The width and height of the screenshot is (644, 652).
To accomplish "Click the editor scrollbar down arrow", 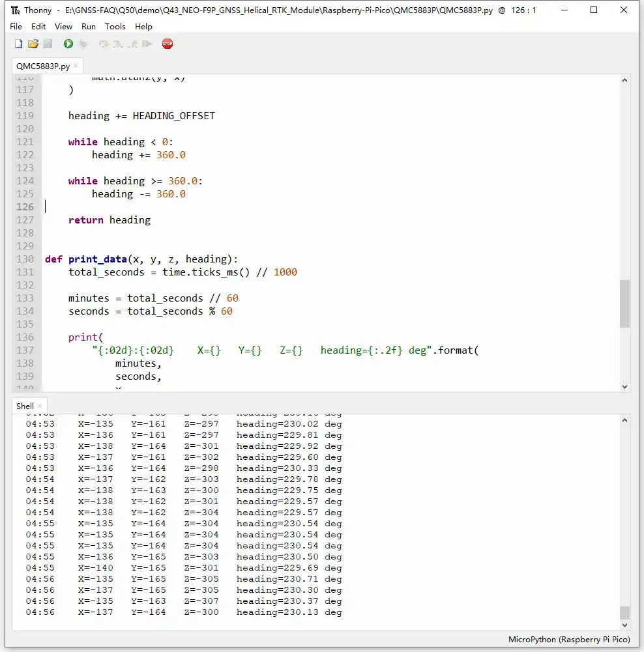I will coord(624,386).
